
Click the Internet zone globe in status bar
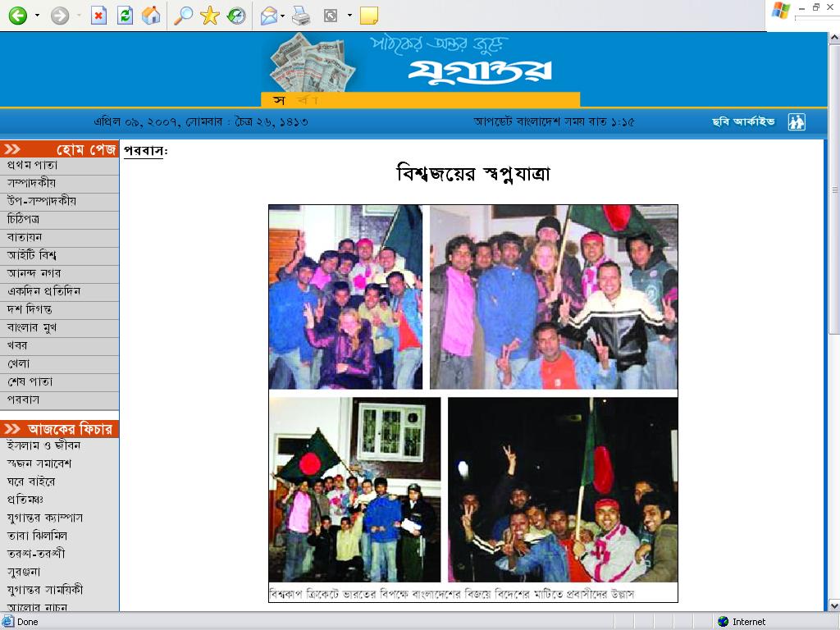click(x=724, y=622)
